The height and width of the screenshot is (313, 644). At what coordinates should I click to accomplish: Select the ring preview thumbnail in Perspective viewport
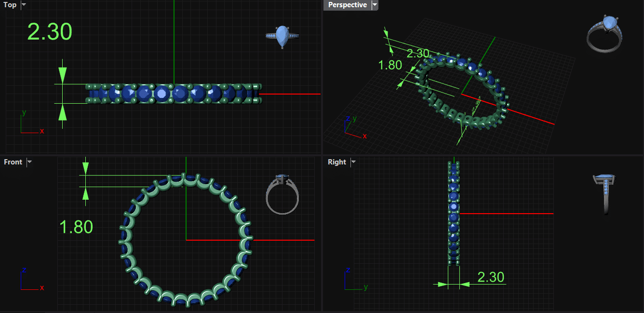coord(604,33)
